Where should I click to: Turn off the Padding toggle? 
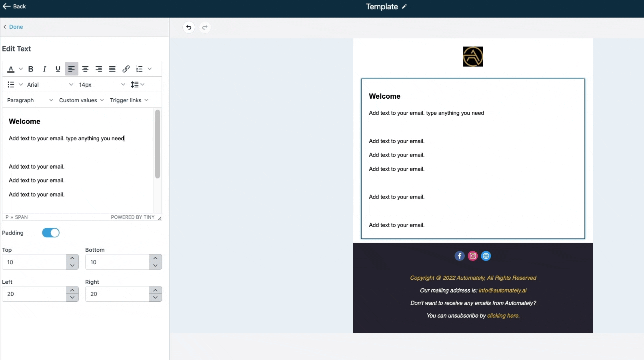coord(51,233)
